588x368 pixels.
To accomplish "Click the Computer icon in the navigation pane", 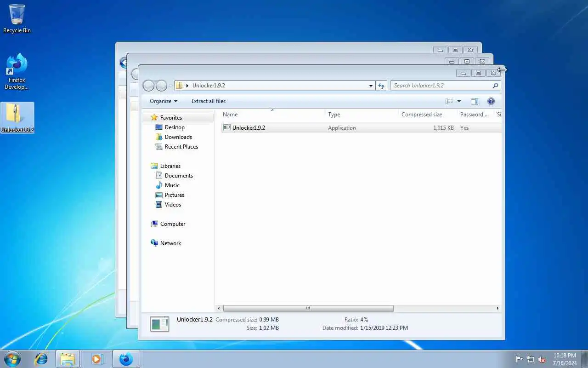I will pyautogui.click(x=154, y=224).
